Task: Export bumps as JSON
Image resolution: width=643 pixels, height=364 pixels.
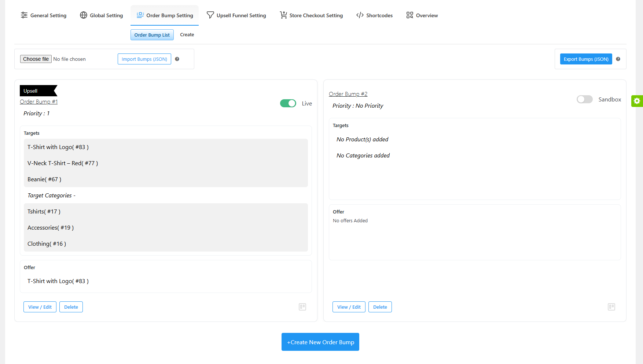Action: pos(585,59)
